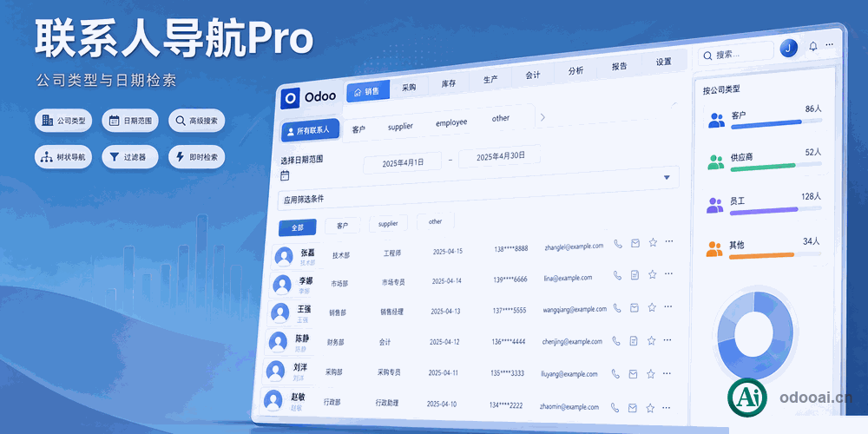Screen dimensions: 868x434
Task: Click the 公司类型 feature pill
Action: [x=63, y=120]
